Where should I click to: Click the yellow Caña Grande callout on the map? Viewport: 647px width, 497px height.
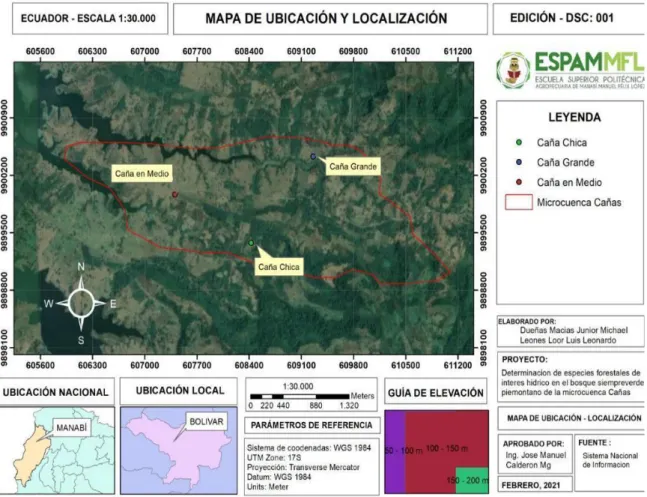353,167
